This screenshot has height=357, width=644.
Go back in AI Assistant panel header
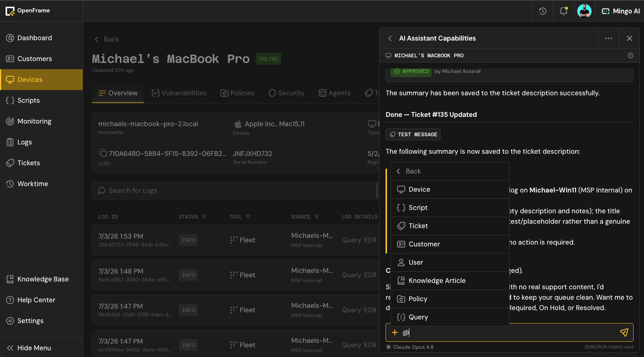pyautogui.click(x=390, y=38)
